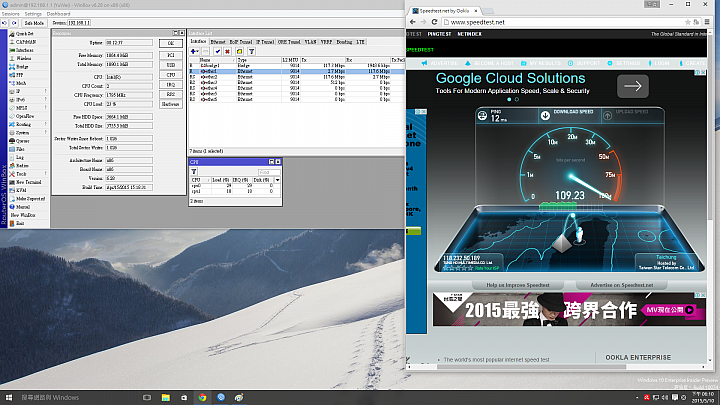Click Make Supout.rif in WinBox sidebar
720x405 pixels.
pyautogui.click(x=30, y=199)
